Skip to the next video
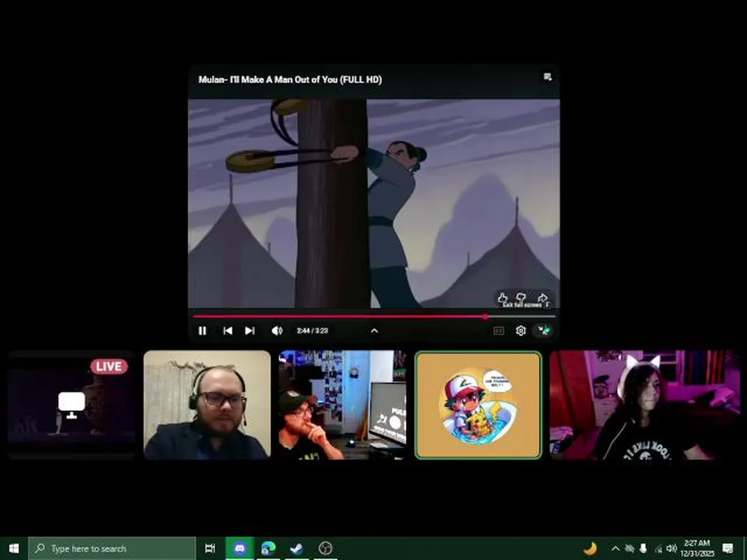The width and height of the screenshot is (747, 560). tap(250, 331)
